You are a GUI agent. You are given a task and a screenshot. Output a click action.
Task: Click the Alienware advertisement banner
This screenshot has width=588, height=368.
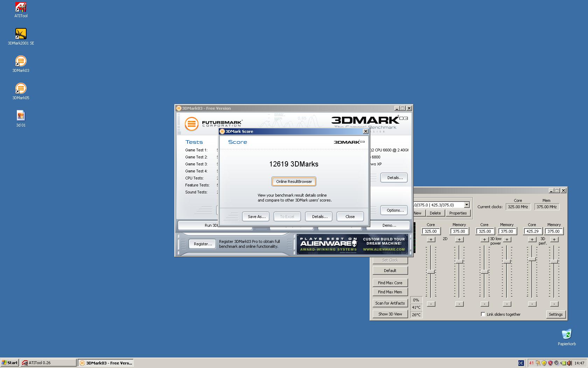352,244
